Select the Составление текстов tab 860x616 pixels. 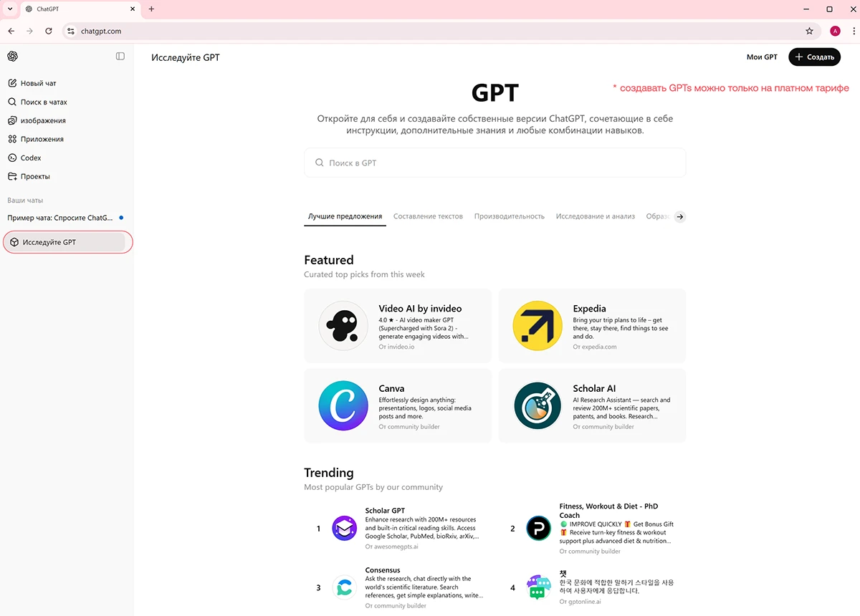click(x=428, y=216)
